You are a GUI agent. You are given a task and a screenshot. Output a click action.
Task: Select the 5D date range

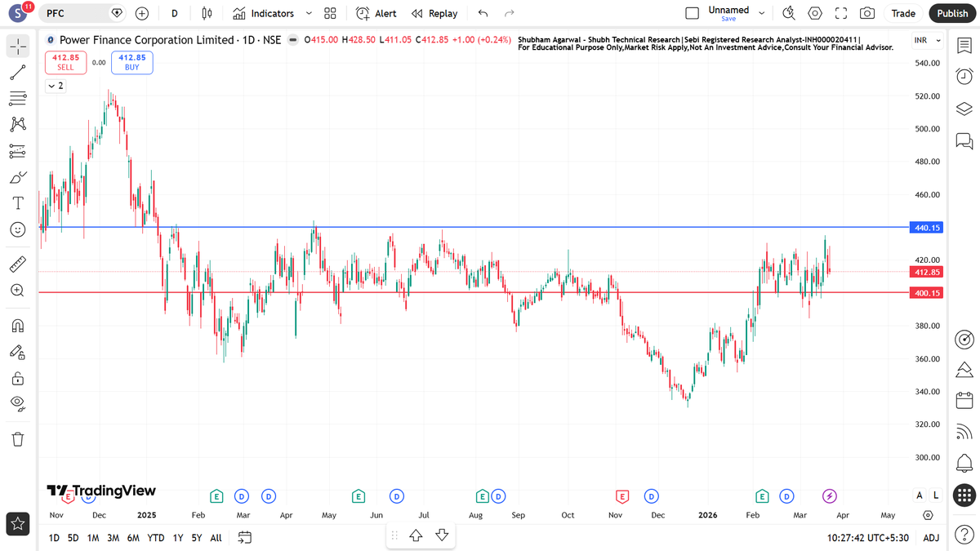tap(73, 538)
